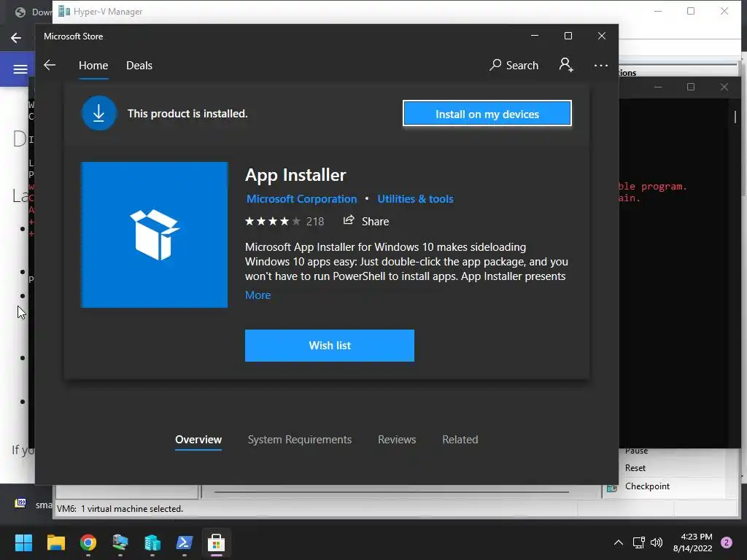Open Microsoft Corporation publisher link

tap(301, 198)
